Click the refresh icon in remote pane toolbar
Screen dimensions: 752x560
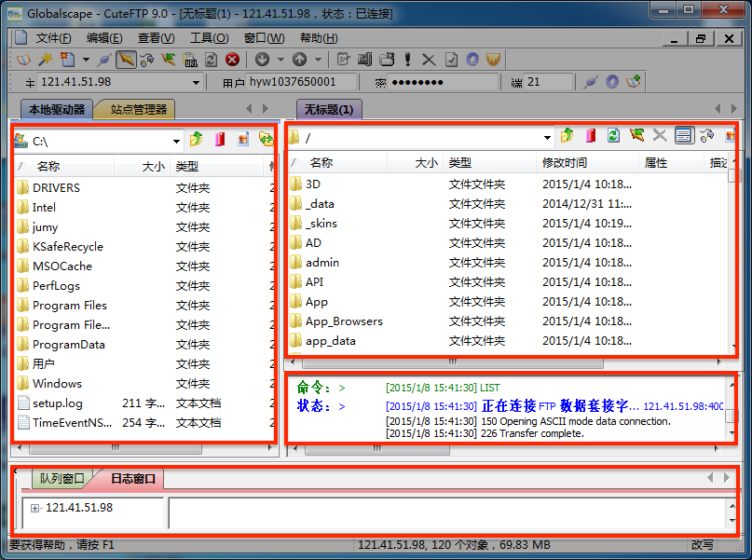[x=612, y=137]
